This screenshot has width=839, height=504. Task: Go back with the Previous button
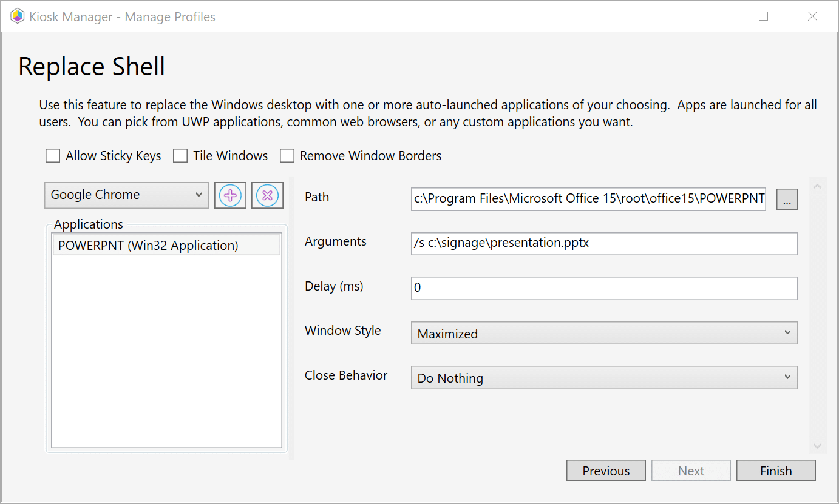coord(606,471)
